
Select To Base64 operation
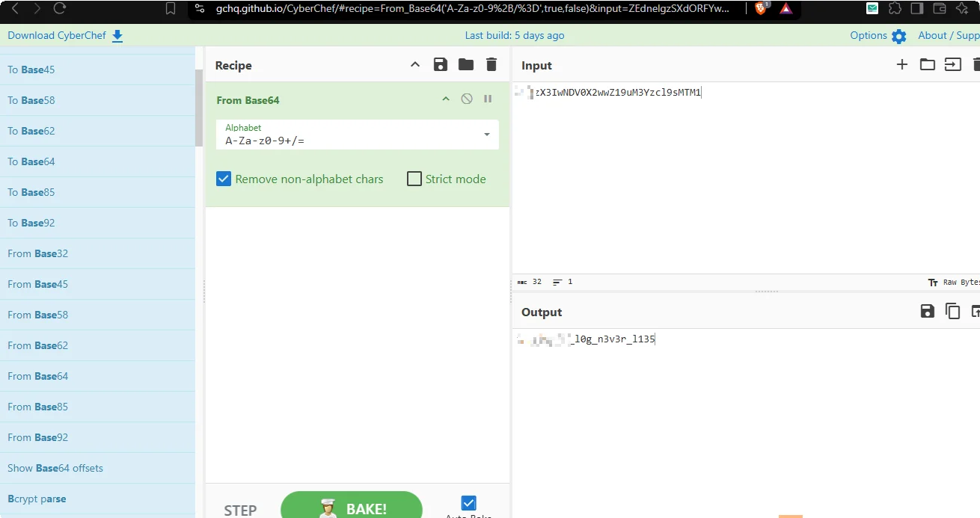coord(97,161)
